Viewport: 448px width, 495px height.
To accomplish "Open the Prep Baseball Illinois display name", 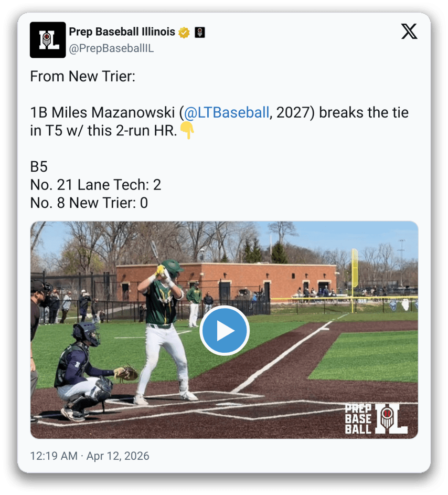I will [x=122, y=31].
